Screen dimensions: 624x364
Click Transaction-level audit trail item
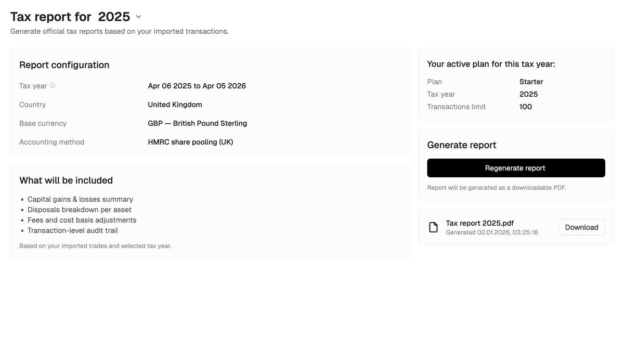(x=73, y=230)
